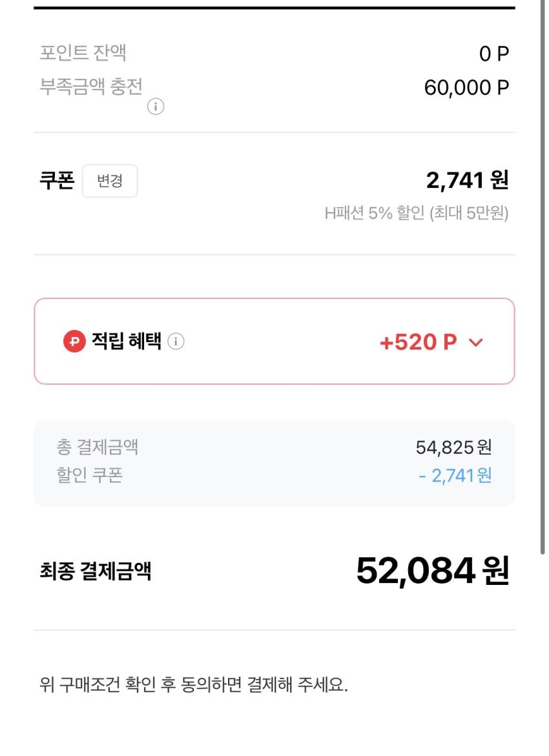Screen dimensions: 549x756
Task: Click the 위 구매조건 확인 agreement text
Action: 194,685
